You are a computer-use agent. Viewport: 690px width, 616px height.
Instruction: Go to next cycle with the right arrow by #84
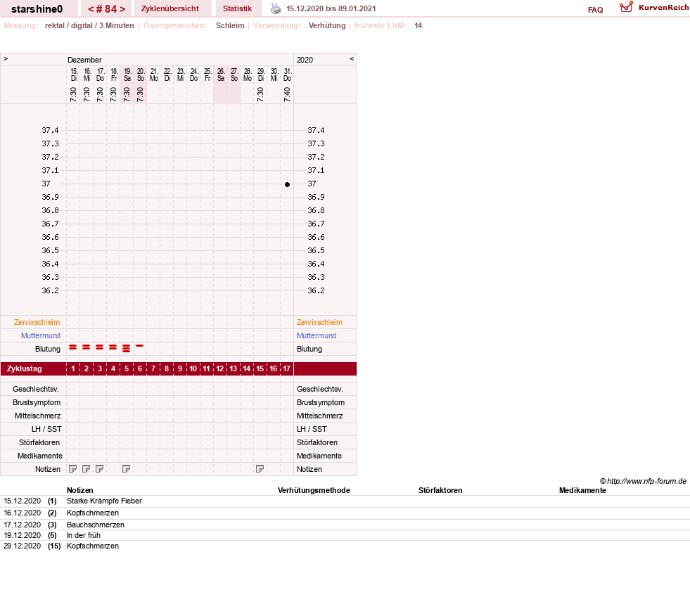[x=122, y=9]
